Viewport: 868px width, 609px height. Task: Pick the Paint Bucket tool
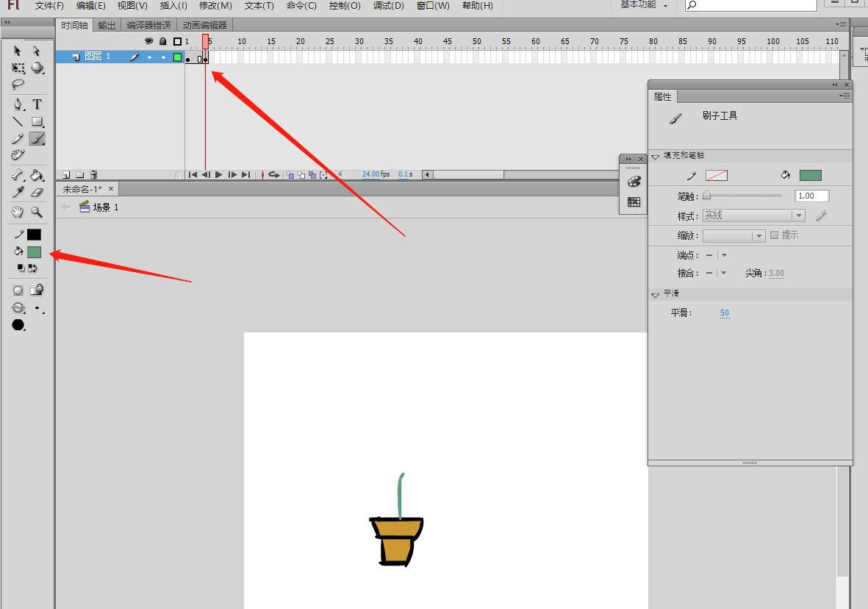click(37, 175)
